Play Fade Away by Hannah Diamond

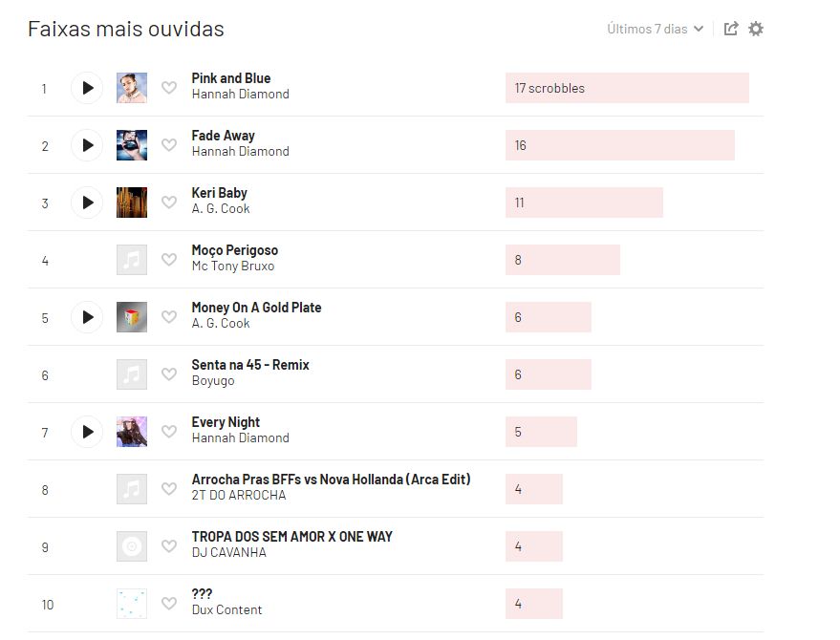pos(87,145)
